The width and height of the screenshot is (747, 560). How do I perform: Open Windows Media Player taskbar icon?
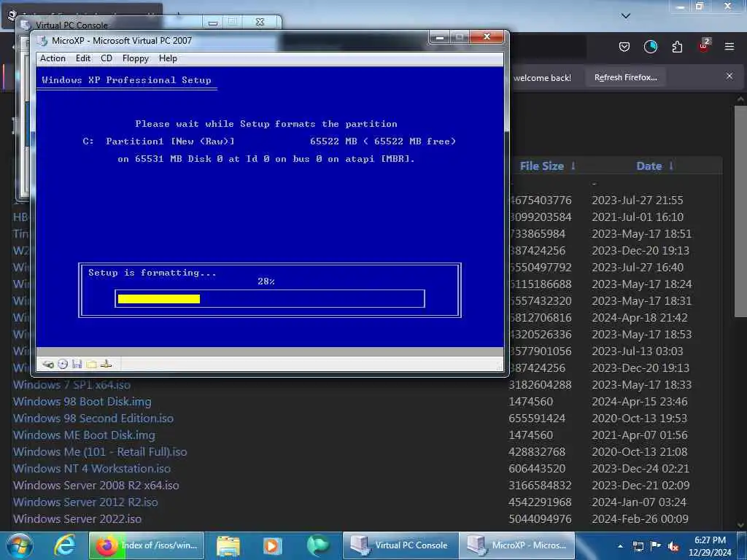[273, 545]
